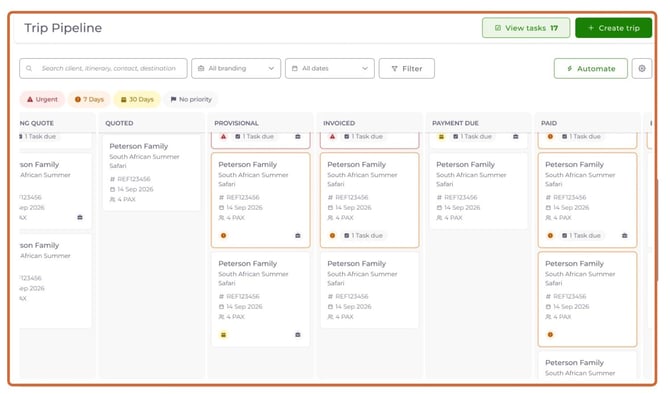Click the plus icon on Create trip
670x394 pixels.
591,28
